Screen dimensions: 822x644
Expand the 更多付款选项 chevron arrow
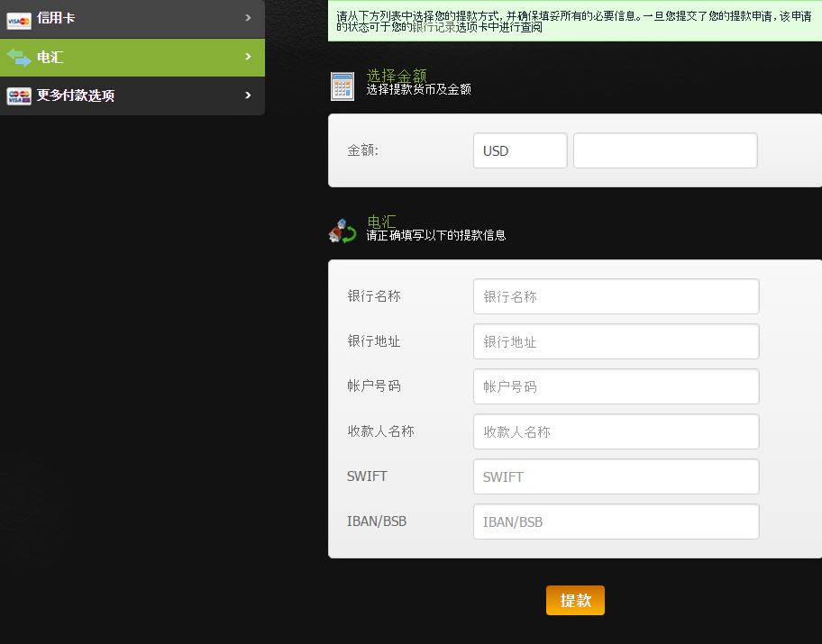click(248, 95)
